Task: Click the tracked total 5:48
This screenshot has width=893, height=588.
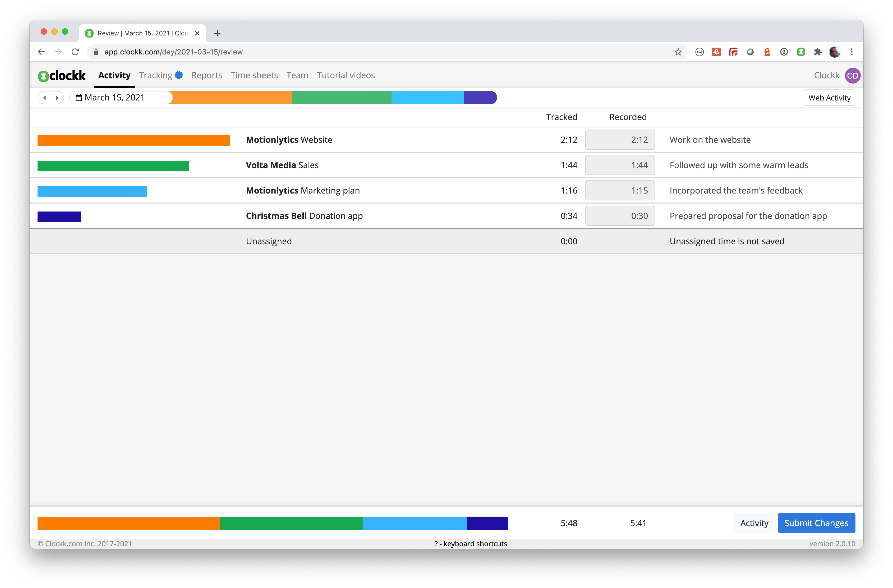Action: 569,523
